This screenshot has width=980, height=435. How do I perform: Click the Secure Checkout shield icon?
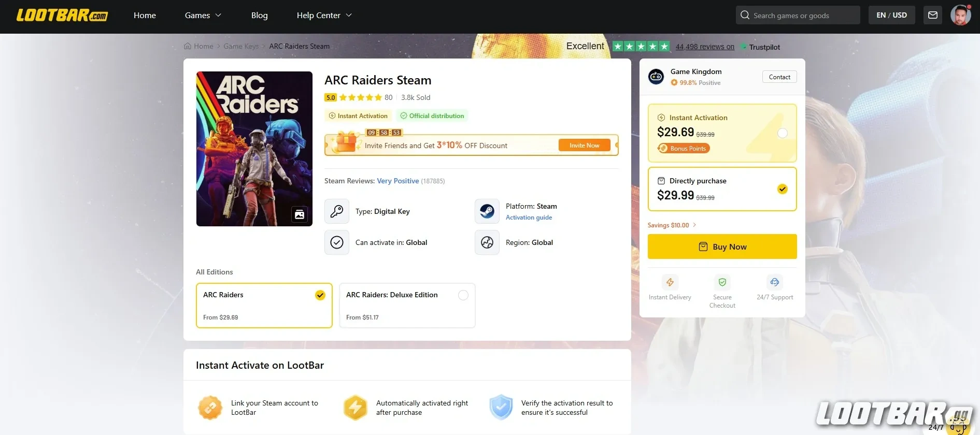(722, 282)
